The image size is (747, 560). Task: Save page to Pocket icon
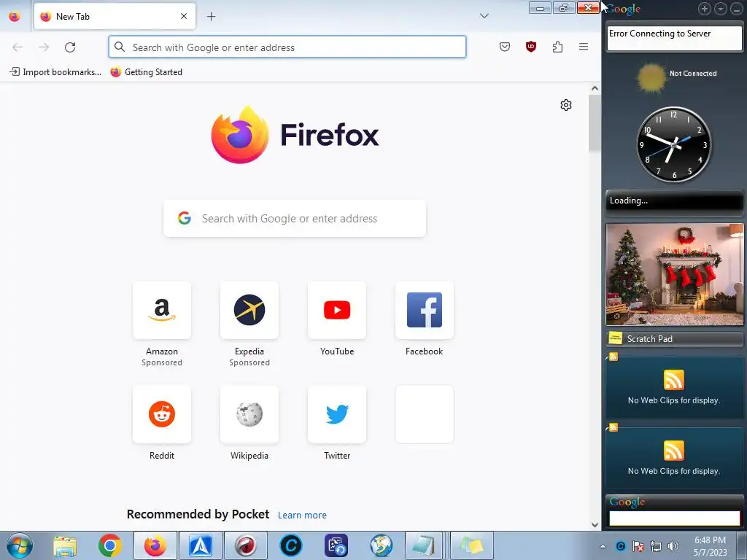click(x=505, y=47)
